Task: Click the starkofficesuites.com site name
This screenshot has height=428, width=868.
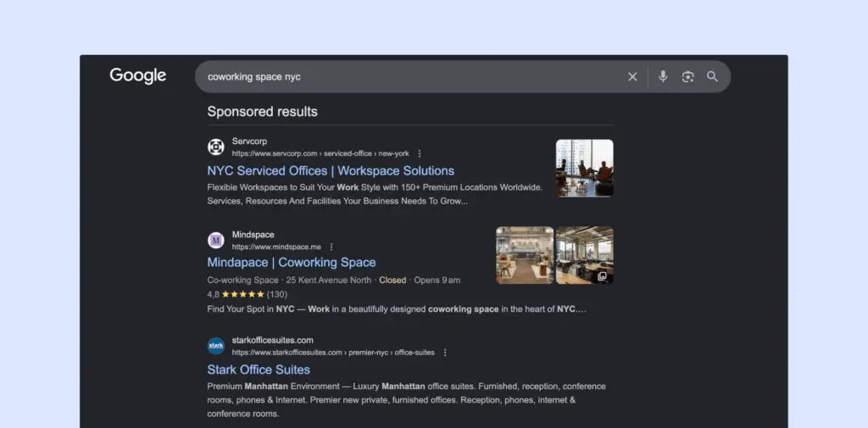Action: coord(273,340)
